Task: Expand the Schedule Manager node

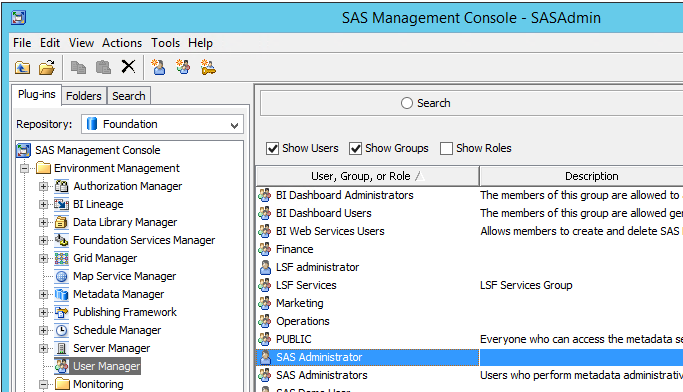Action: pos(43,330)
